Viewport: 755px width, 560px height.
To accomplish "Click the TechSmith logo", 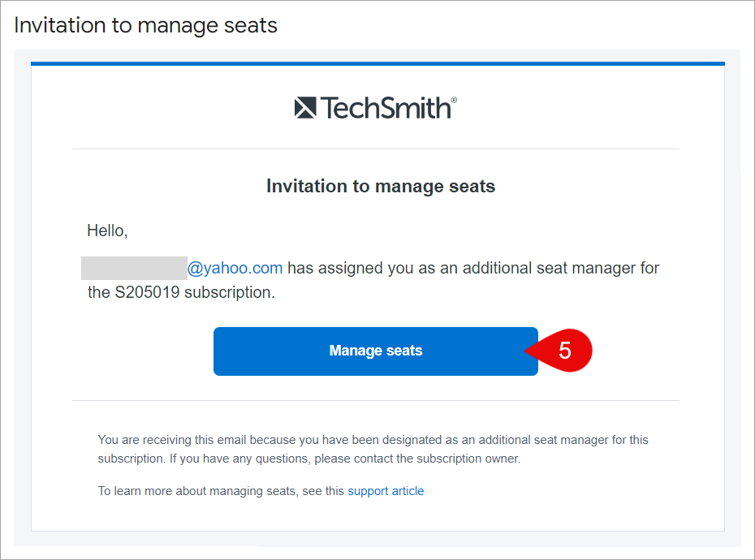I will pos(375,106).
